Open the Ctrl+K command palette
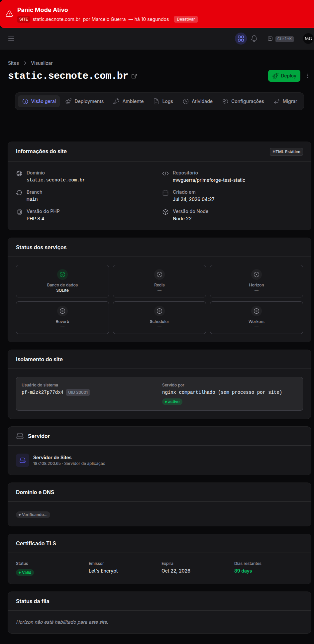Viewport: 314px width, 644px height. coord(281,39)
